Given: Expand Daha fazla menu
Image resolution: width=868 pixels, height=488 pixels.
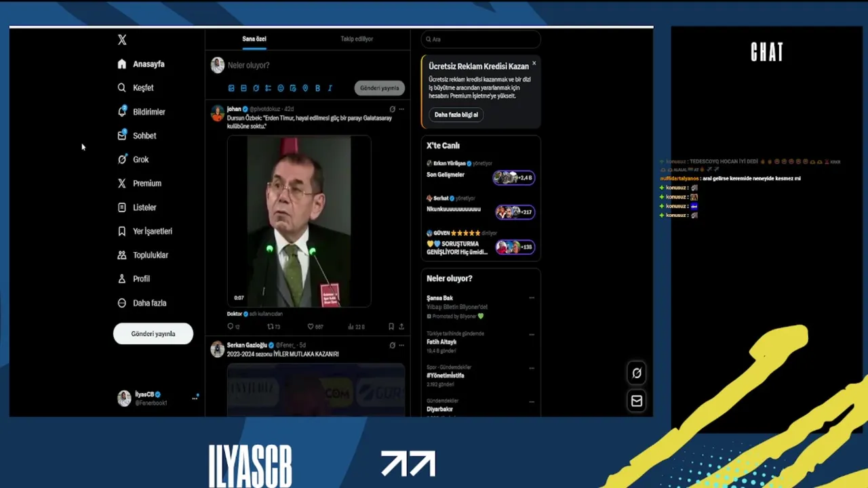Looking at the screenshot, I should (x=142, y=303).
